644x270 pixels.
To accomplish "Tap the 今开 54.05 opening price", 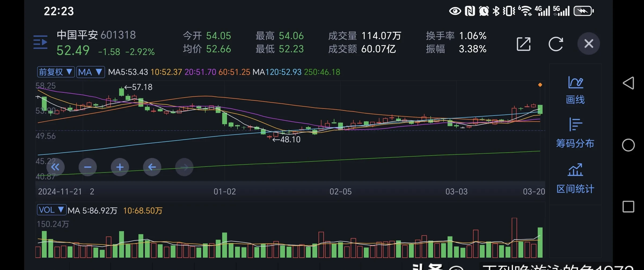I will click(207, 36).
